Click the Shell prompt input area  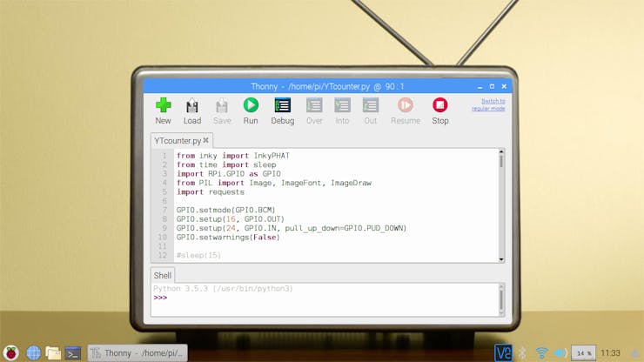325,298
